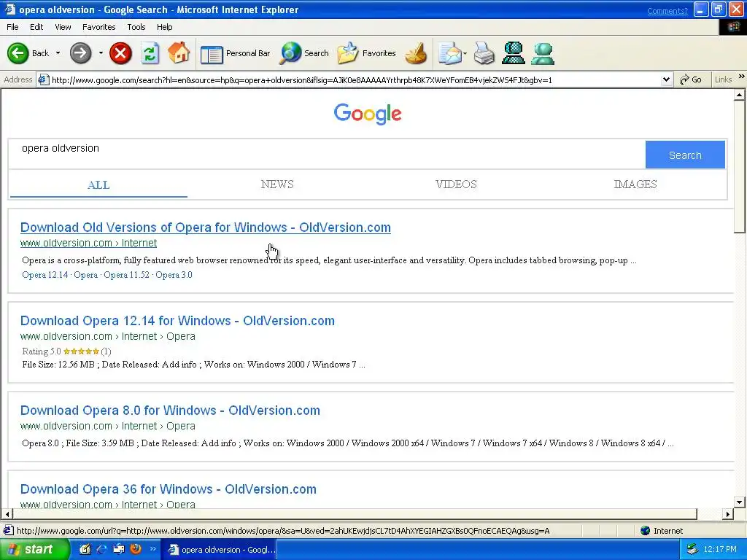Launch Internet Explorer from Quick Launch

(102, 549)
